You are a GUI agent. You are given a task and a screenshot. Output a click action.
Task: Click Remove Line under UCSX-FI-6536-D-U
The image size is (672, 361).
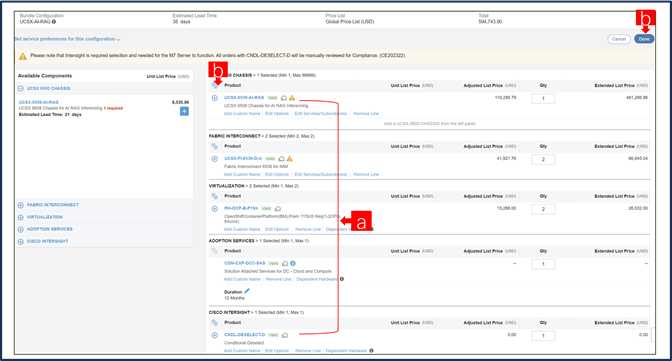click(366, 174)
